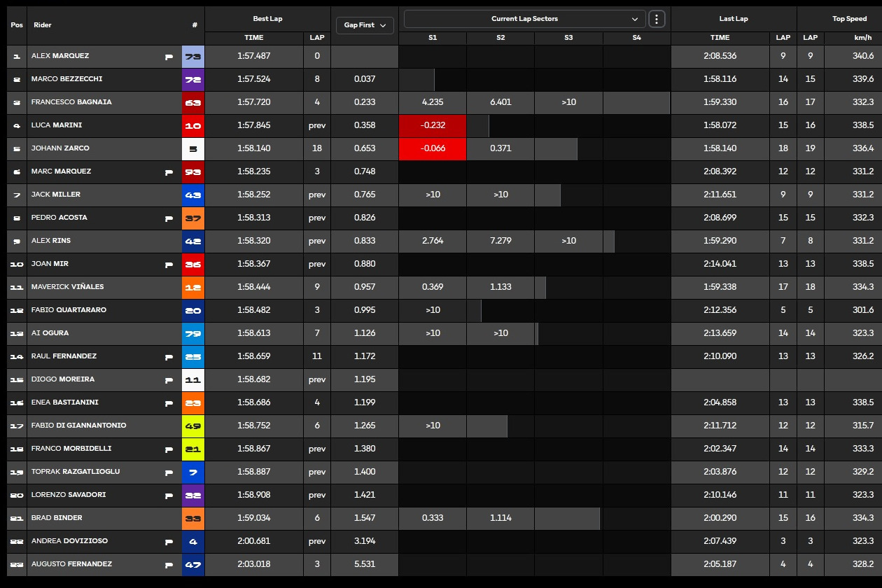Click the pit icon next to Pedro Acosta
Image resolution: width=882 pixels, height=588 pixels.
(x=169, y=218)
